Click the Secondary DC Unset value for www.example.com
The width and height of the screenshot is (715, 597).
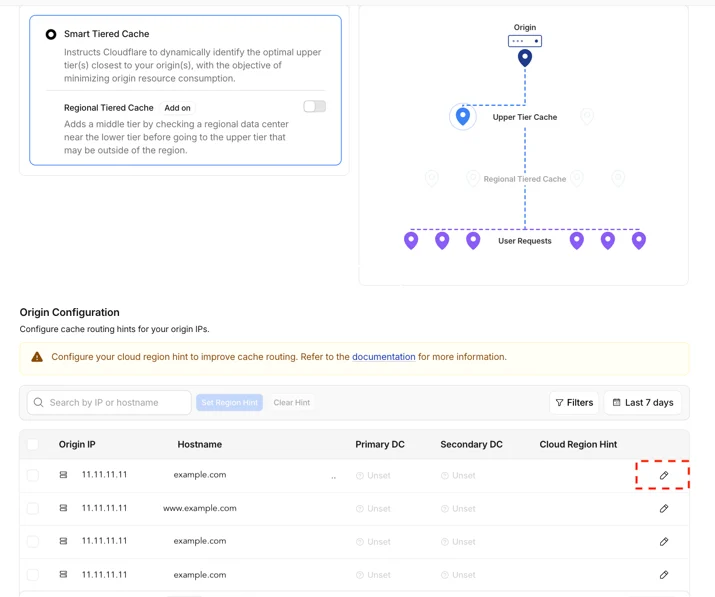point(458,509)
